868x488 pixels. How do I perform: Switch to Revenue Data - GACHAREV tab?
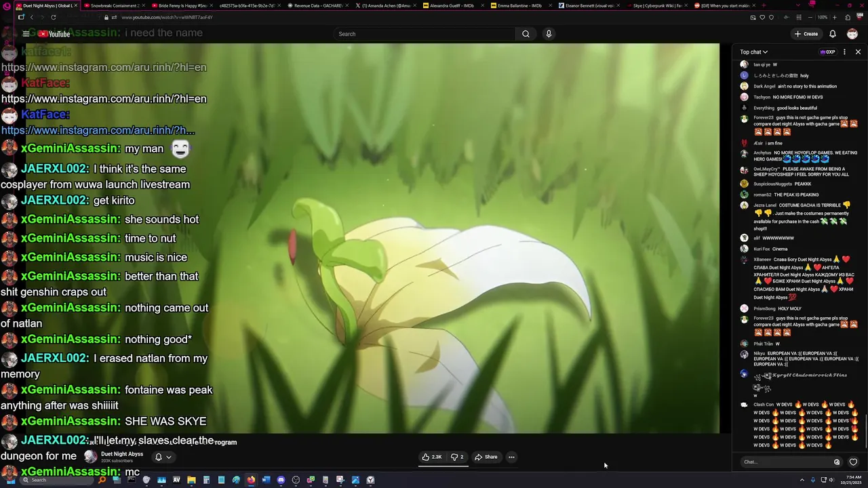[317, 5]
